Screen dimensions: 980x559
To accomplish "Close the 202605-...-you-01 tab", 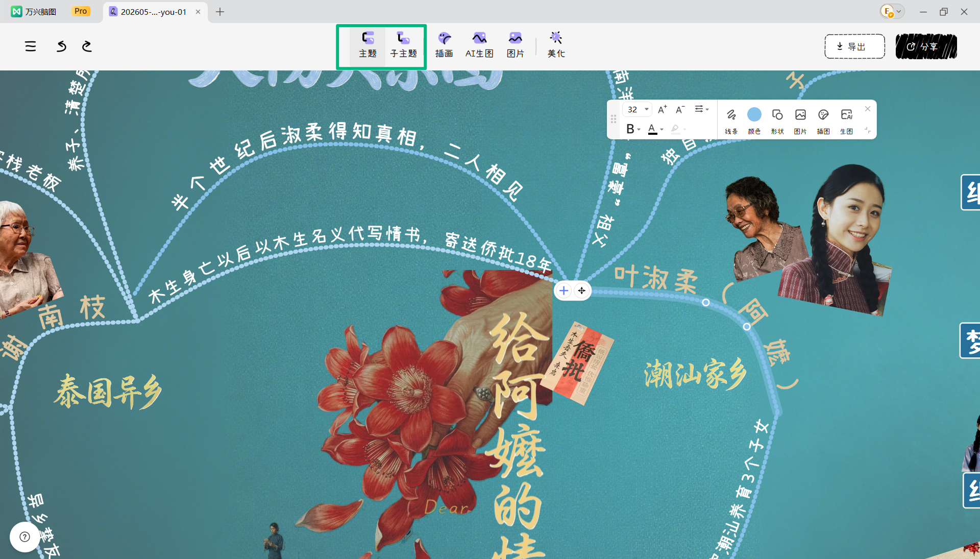I will (x=198, y=12).
